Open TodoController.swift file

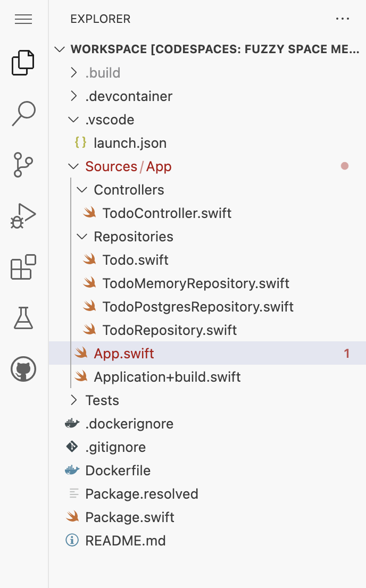(x=167, y=213)
